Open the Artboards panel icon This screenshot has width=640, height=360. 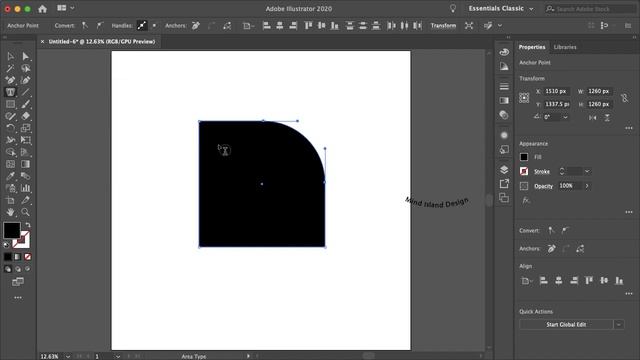(x=504, y=198)
